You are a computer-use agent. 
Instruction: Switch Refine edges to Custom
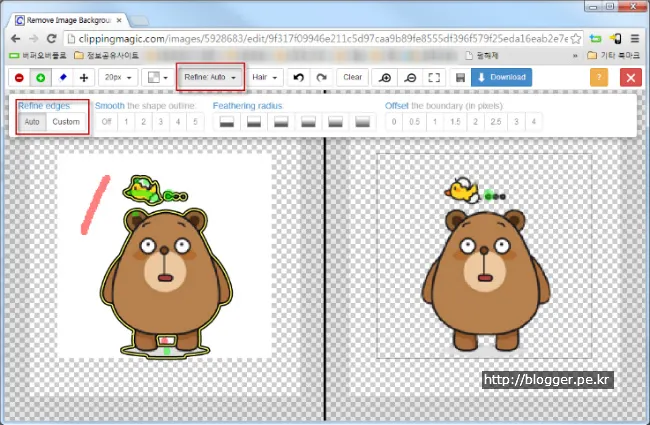pos(66,122)
